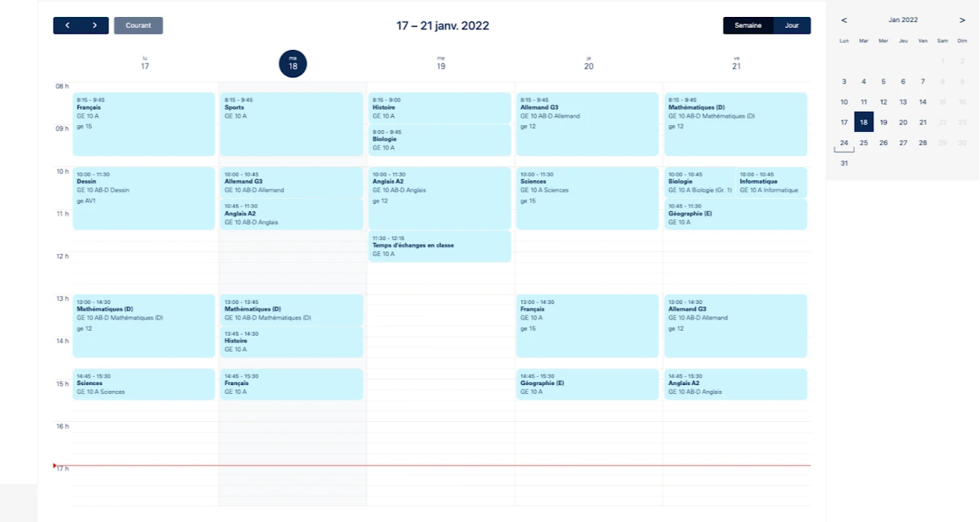Open Thursday's Géographie (E) lesson

click(587, 384)
